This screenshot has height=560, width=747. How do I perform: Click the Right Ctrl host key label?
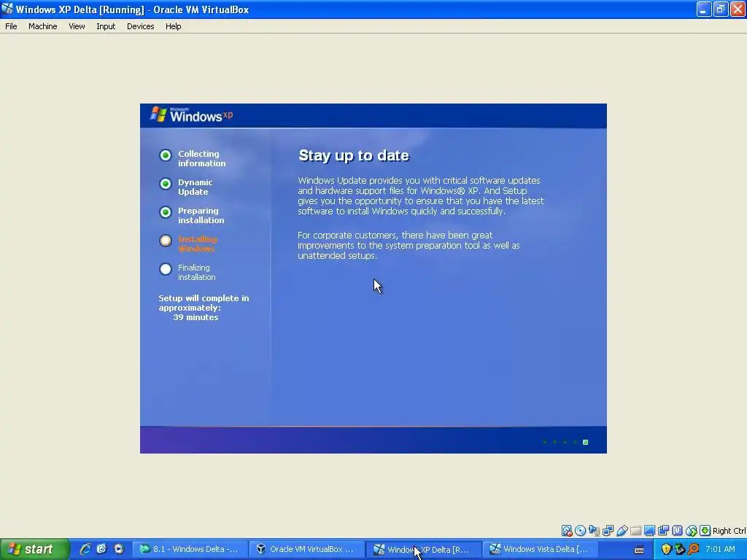729,531
